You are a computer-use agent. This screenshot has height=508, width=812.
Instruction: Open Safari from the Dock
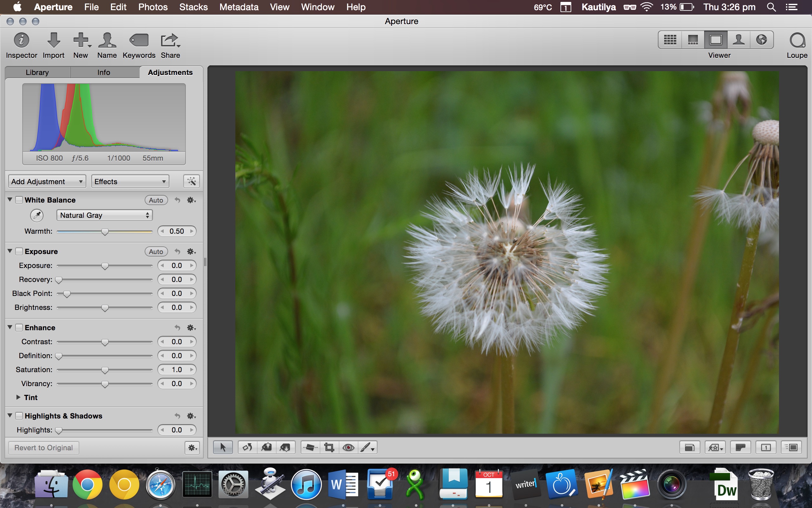[160, 484]
